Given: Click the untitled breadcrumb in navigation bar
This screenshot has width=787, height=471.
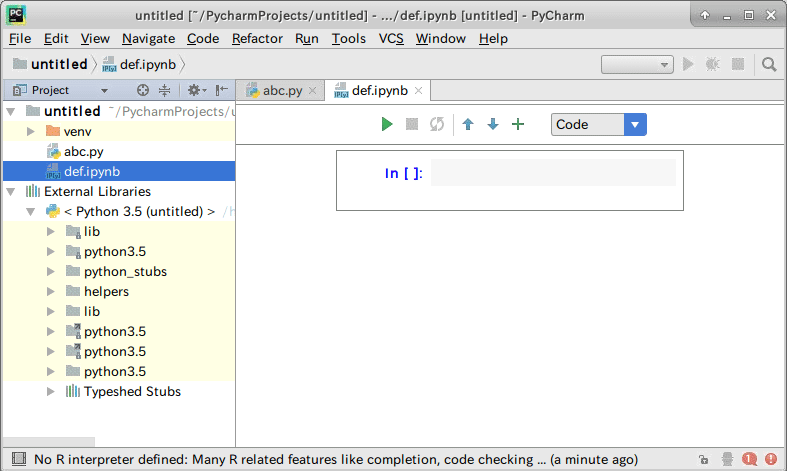Looking at the screenshot, I should [x=50, y=64].
